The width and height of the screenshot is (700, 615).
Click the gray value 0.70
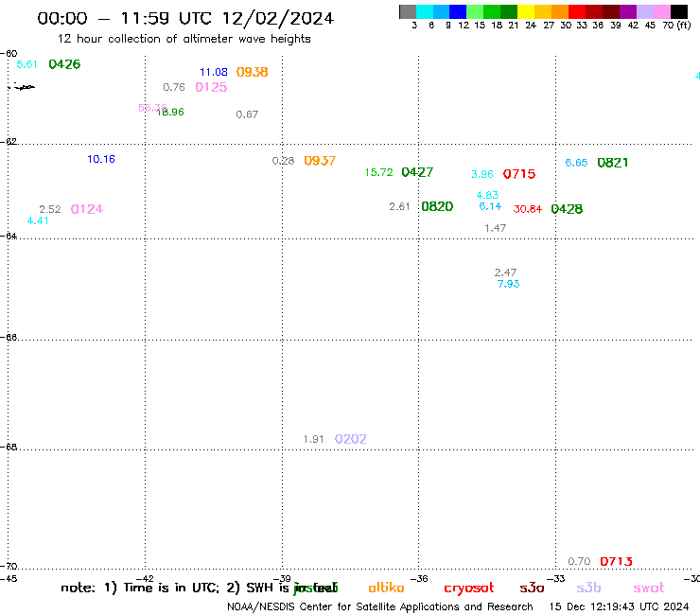click(580, 561)
